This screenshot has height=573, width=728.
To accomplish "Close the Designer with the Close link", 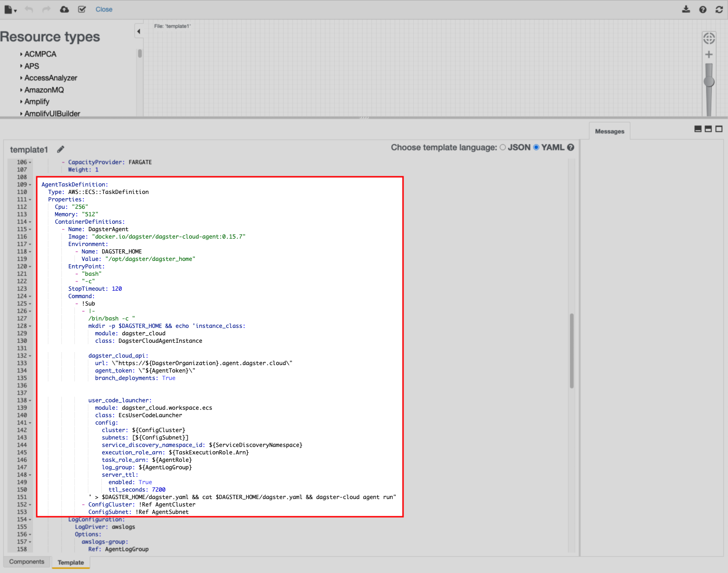I will [104, 9].
